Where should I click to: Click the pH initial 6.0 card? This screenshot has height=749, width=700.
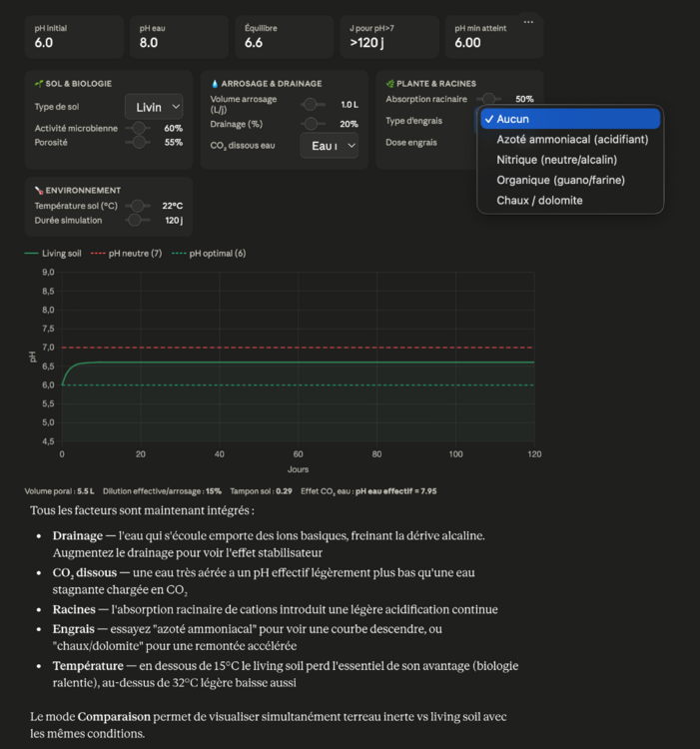coord(74,37)
